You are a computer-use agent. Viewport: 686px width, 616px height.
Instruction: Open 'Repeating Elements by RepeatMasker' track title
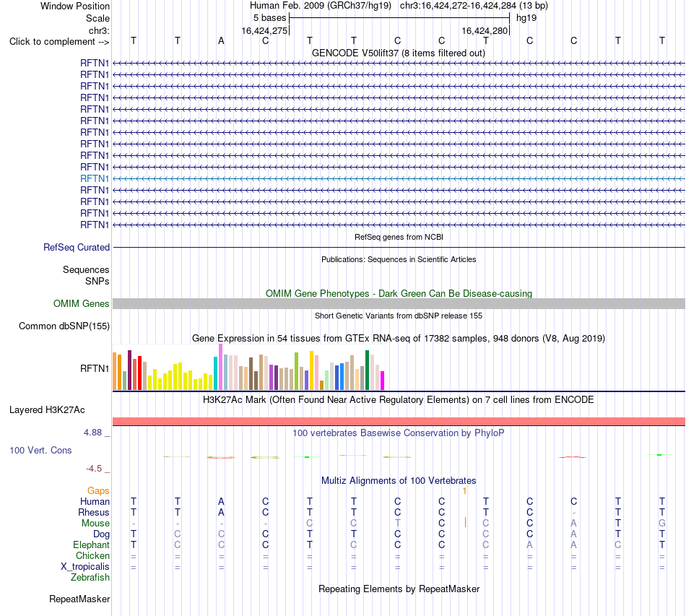[x=399, y=589]
